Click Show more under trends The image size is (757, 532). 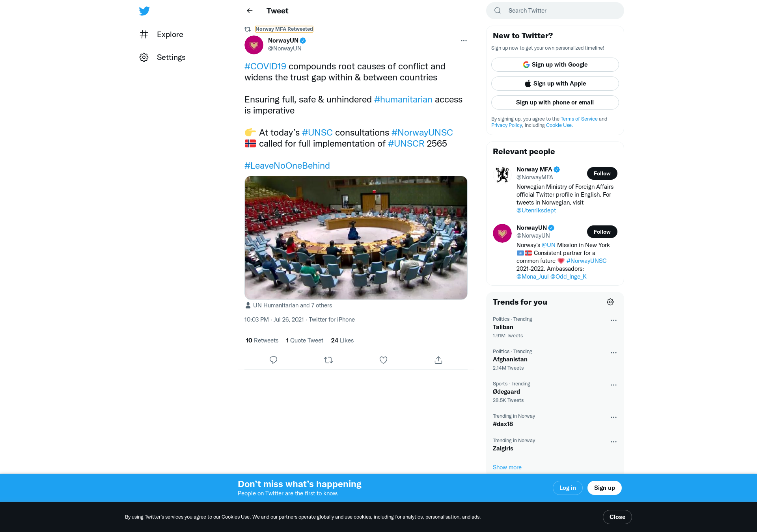(507, 467)
